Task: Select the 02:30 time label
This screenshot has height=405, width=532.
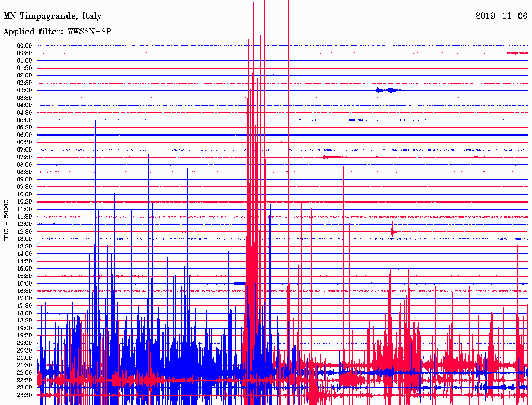Action: tap(24, 83)
